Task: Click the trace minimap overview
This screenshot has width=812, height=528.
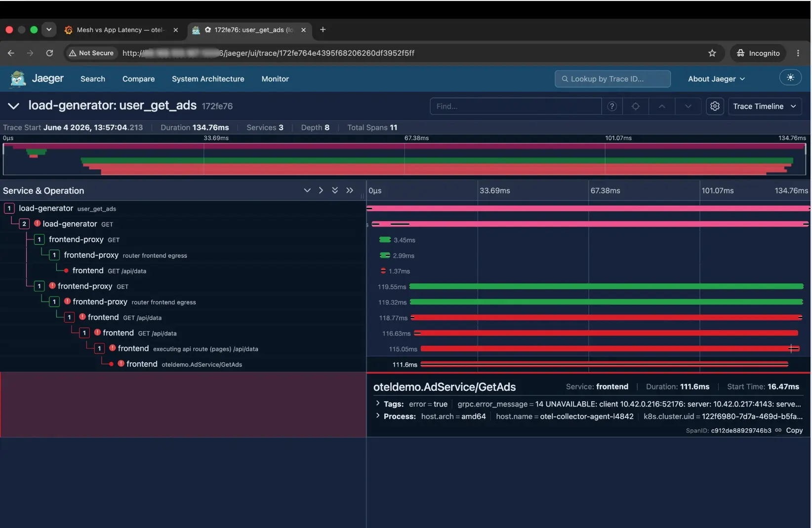Action: 404,159
